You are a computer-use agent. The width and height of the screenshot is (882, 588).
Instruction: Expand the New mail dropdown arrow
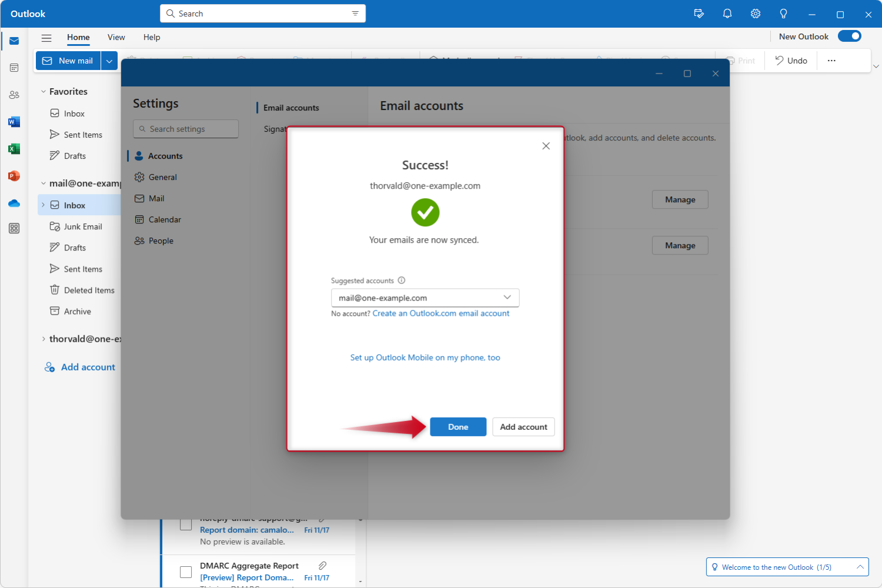click(x=109, y=61)
